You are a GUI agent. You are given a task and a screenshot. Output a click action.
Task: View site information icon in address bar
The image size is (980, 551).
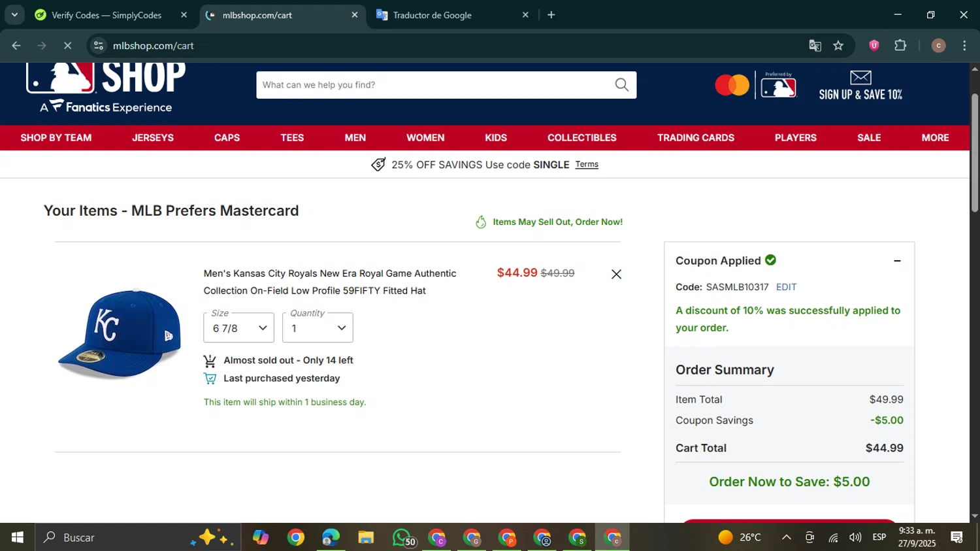pyautogui.click(x=99, y=46)
